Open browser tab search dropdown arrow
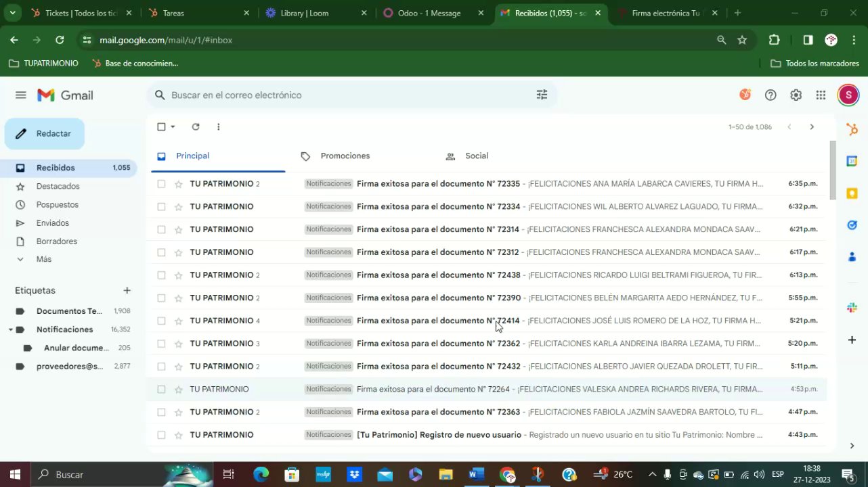 click(13, 13)
